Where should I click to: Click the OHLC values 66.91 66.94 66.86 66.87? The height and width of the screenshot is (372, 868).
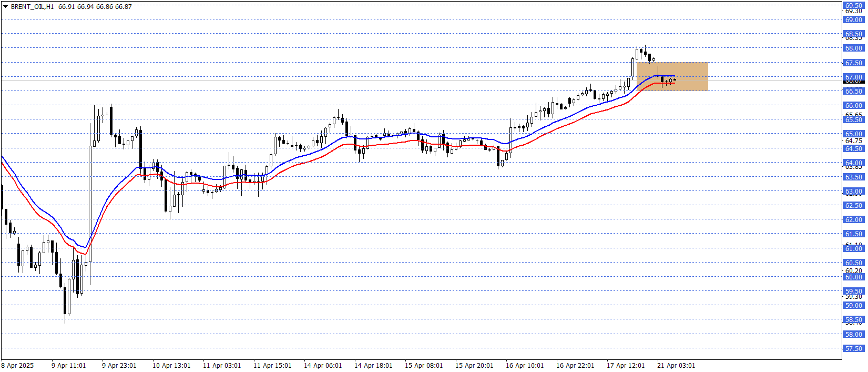coord(95,7)
